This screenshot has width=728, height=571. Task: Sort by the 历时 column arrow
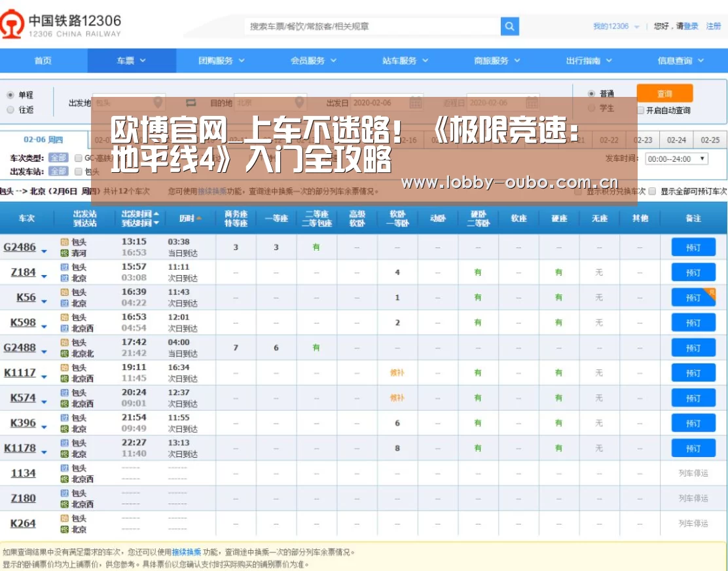(199, 218)
